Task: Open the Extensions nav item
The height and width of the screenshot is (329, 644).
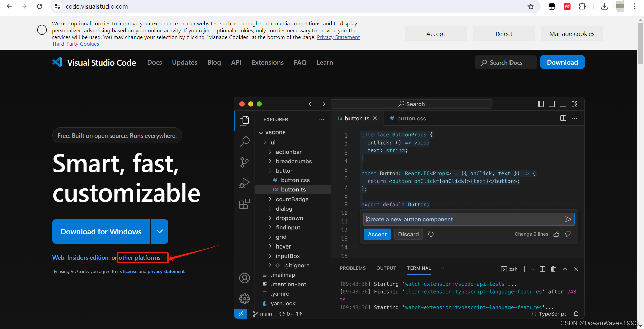Action: tap(268, 62)
